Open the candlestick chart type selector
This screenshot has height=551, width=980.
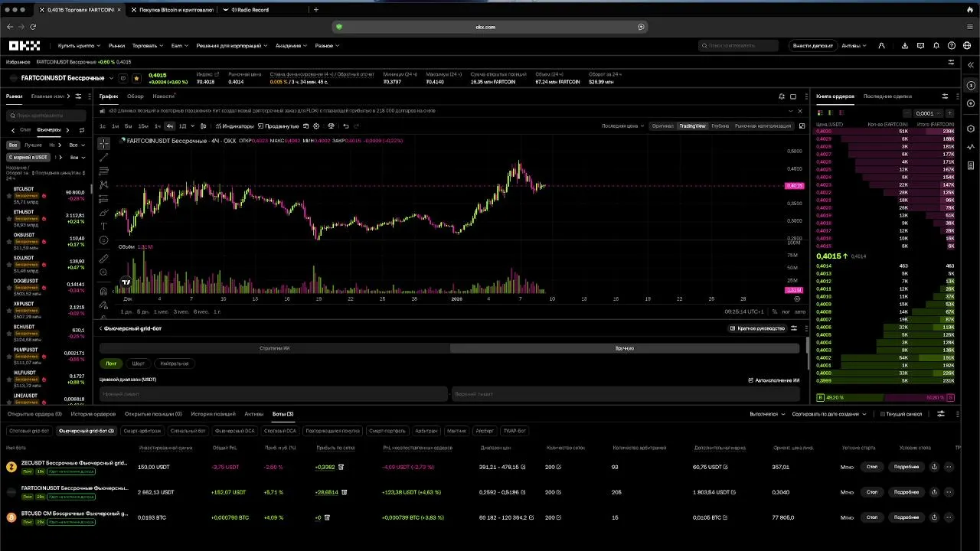click(203, 126)
